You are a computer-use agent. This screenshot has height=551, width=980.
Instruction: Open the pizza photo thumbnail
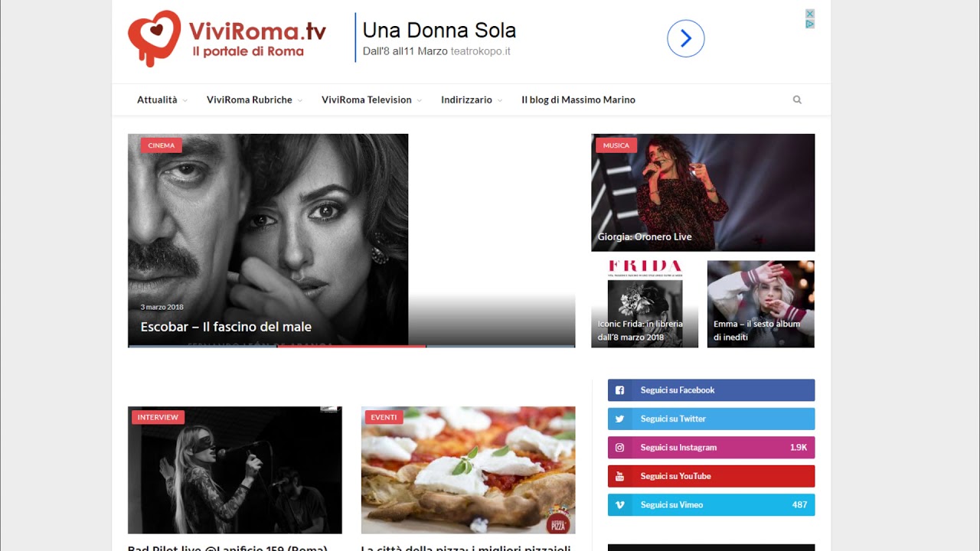(468, 470)
